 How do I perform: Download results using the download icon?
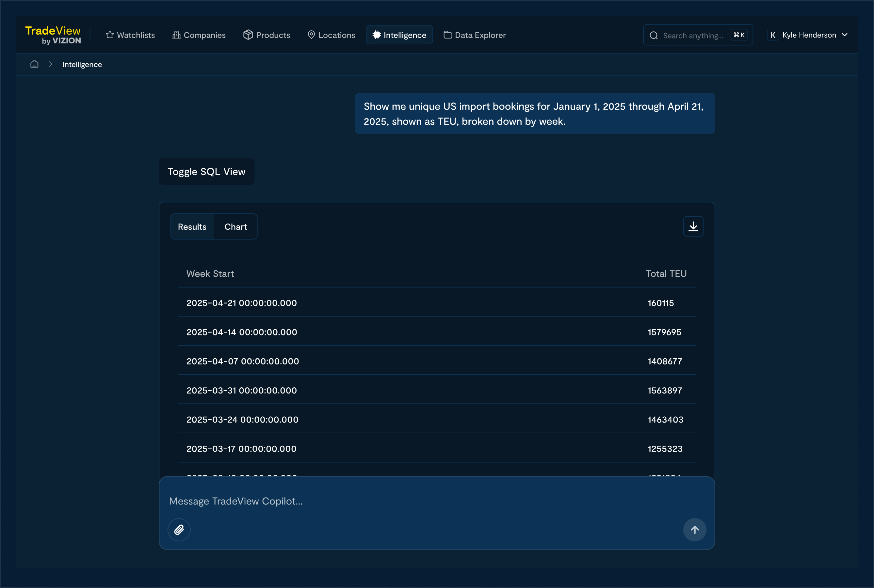[693, 226]
